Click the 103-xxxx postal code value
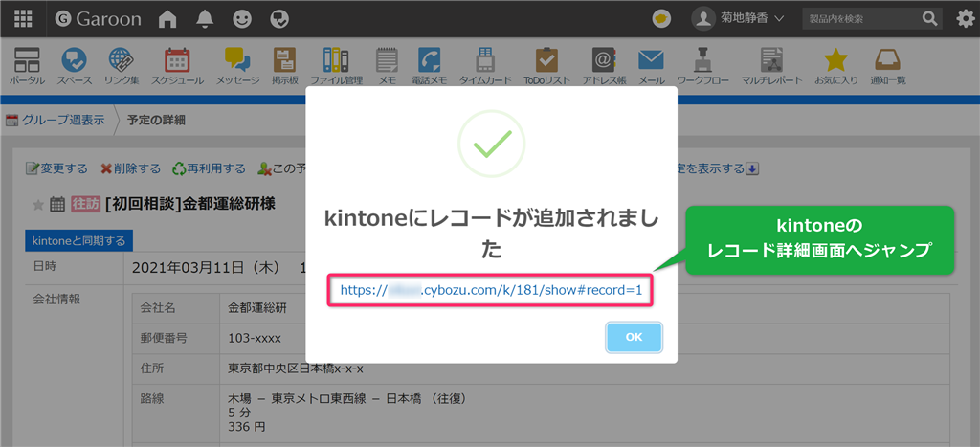Image resolution: width=980 pixels, height=447 pixels. pyautogui.click(x=255, y=339)
